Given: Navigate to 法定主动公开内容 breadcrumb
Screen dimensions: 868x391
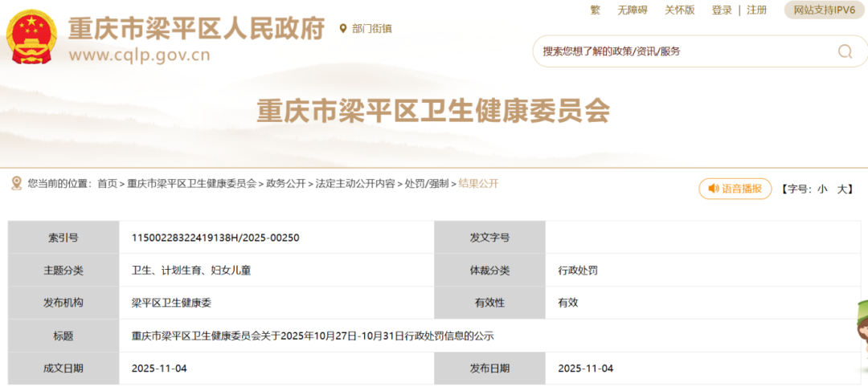Looking at the screenshot, I should (354, 183).
